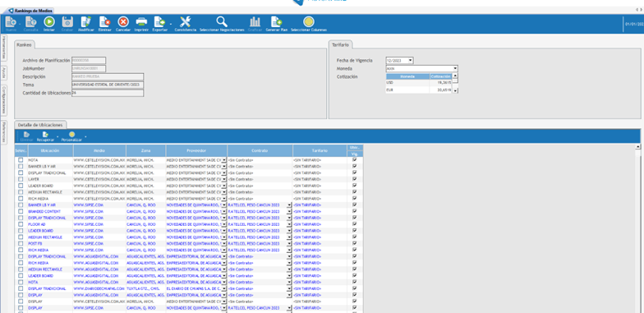Click the Personalizar yellow circle icon
This screenshot has width=644, height=313.
(71, 135)
